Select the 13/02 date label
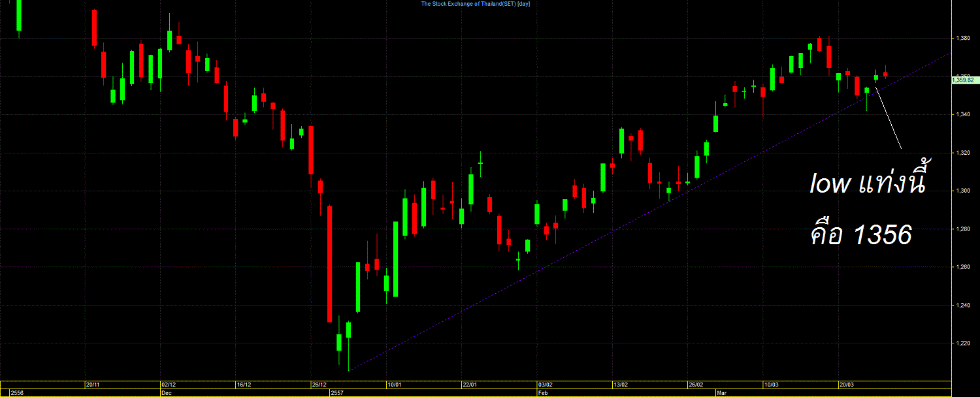This screenshot has height=397, width=980. coord(620,385)
